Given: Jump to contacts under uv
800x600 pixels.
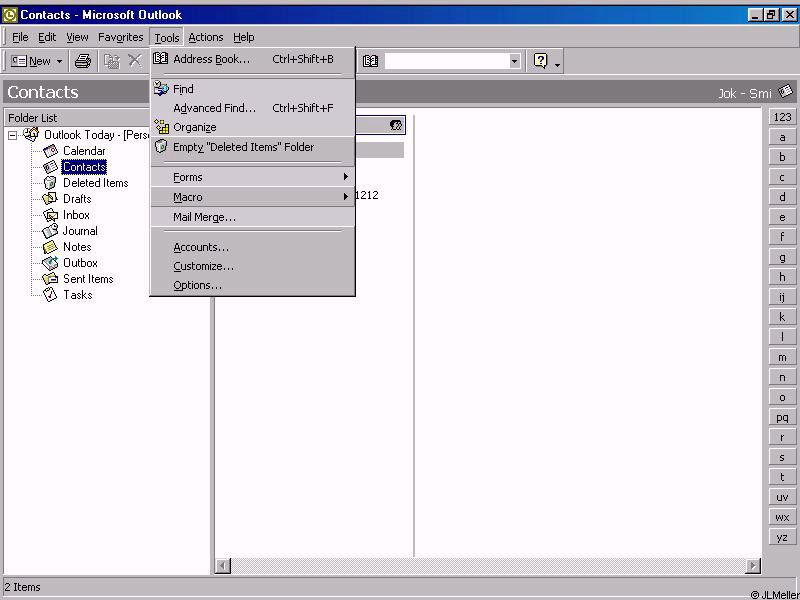Looking at the screenshot, I should coord(782,497).
